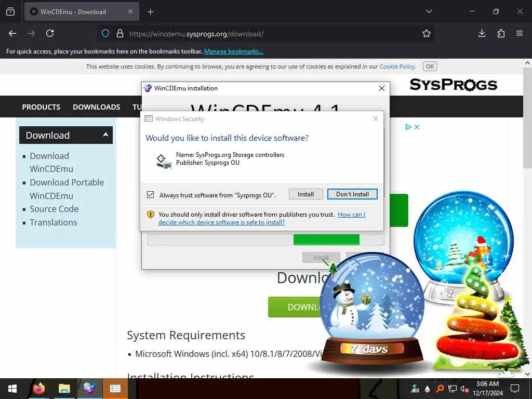Open a new browser tab
Screen dimensions: 532x399
pos(150,12)
